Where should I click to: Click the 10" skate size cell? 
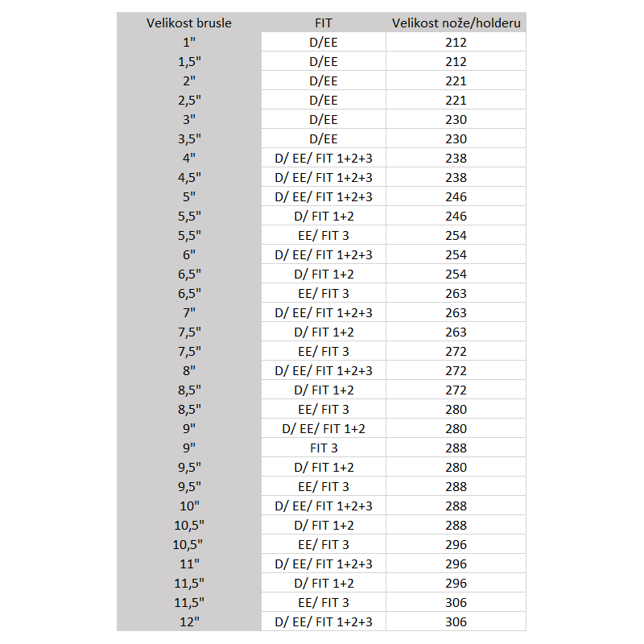pos(189,506)
